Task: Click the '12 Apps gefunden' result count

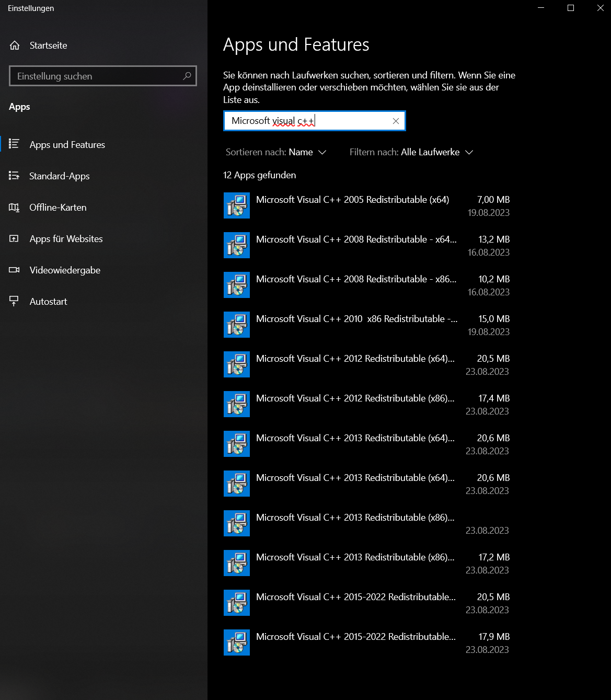Action: (259, 175)
